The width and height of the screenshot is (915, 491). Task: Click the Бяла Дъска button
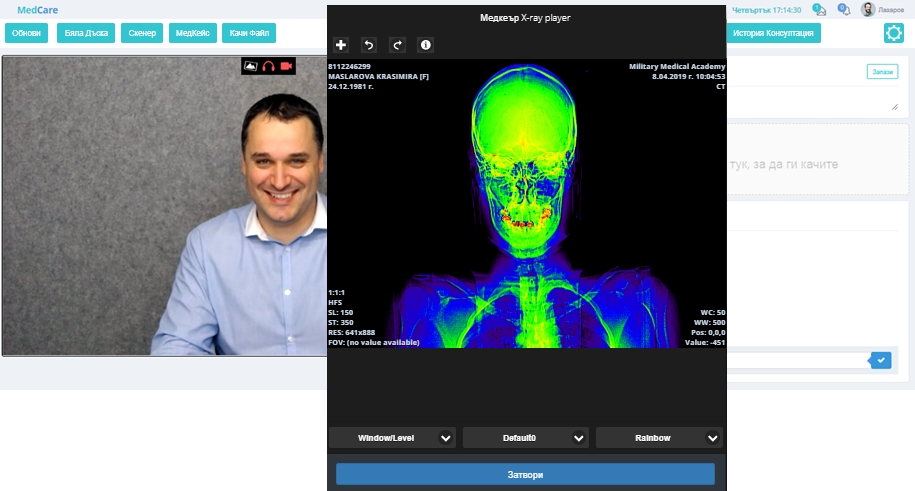tap(85, 33)
